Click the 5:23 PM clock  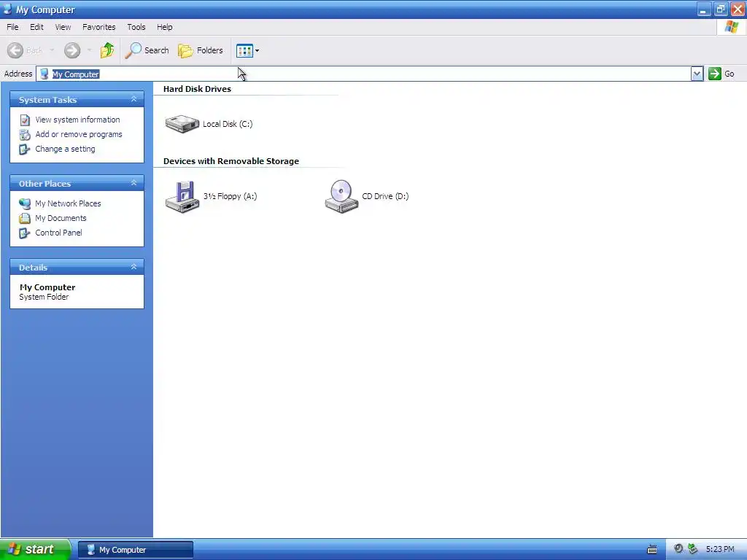[x=720, y=549]
